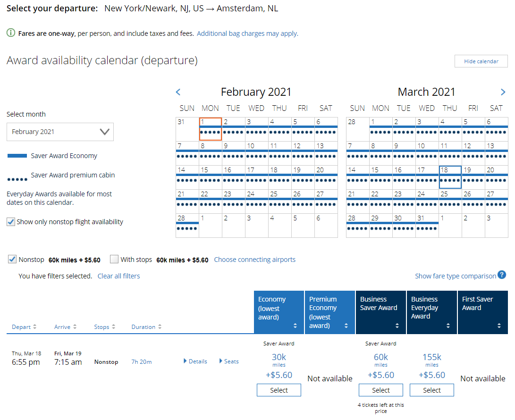Clear all selected filters
This screenshot has height=420, width=515.
pos(118,276)
